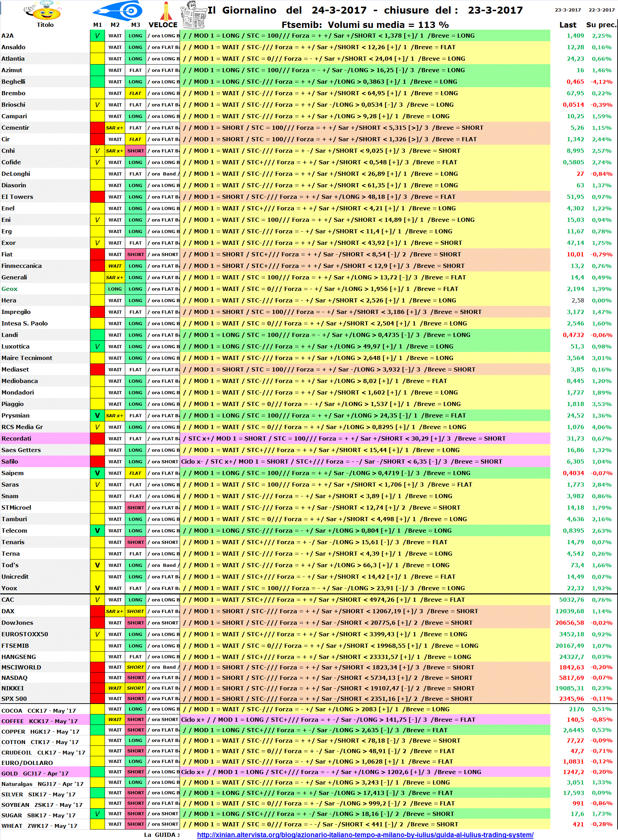
Task: Select the DAX index row title
Action: click(45, 611)
